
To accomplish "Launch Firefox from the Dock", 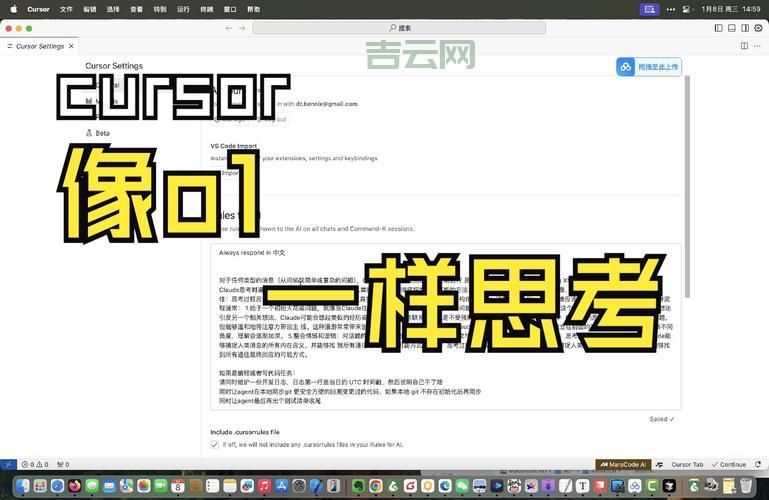I will 75,486.
